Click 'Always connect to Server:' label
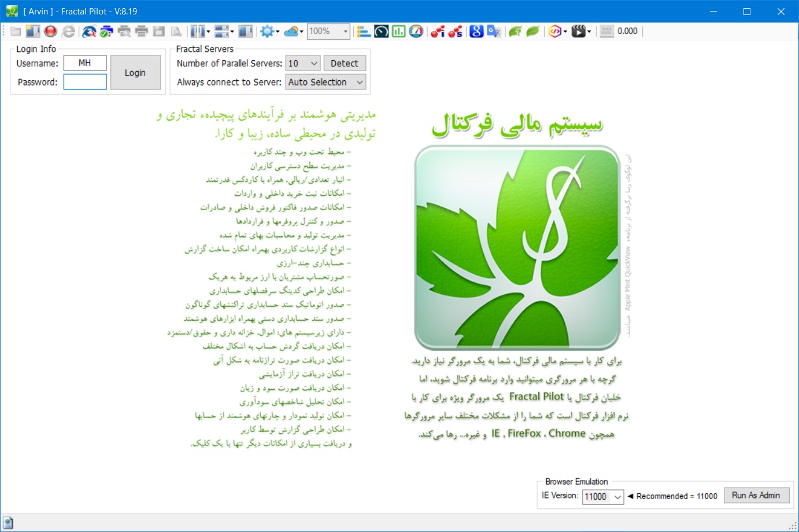The image size is (799, 532). pos(230,82)
